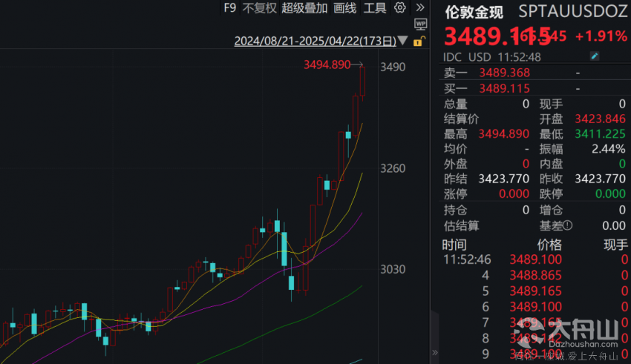
Task: Select the 画线 drawing tool menu
Action: [345, 7]
